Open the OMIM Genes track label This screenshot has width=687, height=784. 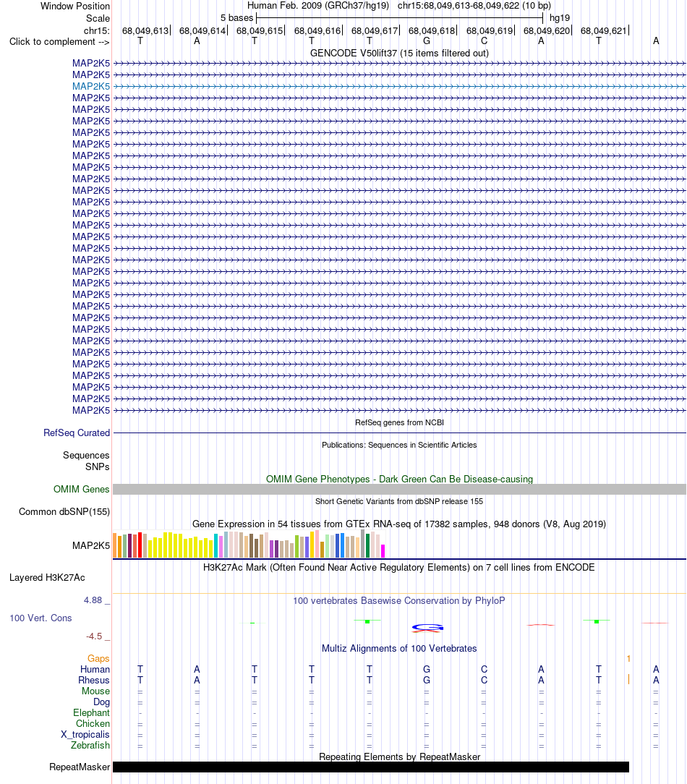click(x=82, y=490)
